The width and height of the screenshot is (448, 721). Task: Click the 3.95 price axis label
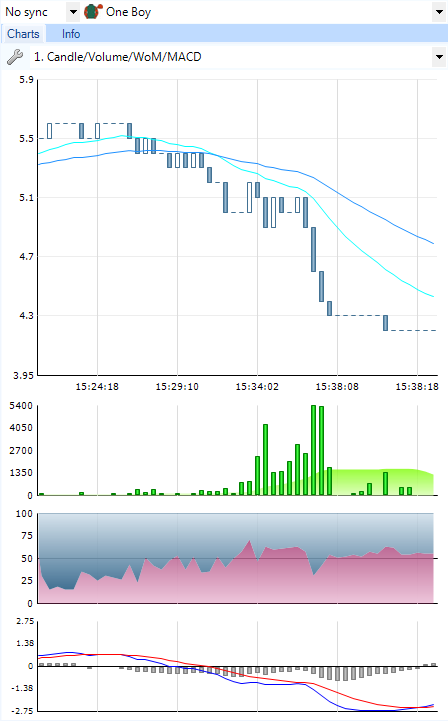[x=23, y=376]
